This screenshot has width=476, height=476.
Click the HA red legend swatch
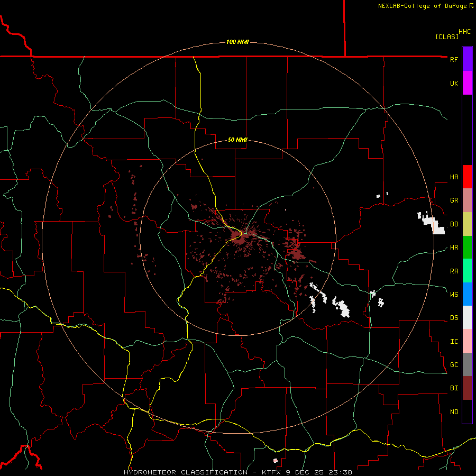(x=467, y=177)
